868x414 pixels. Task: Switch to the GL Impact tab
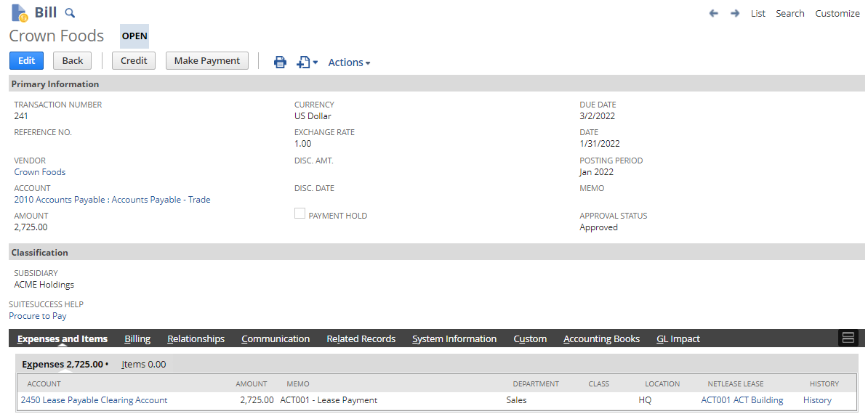pyautogui.click(x=678, y=339)
